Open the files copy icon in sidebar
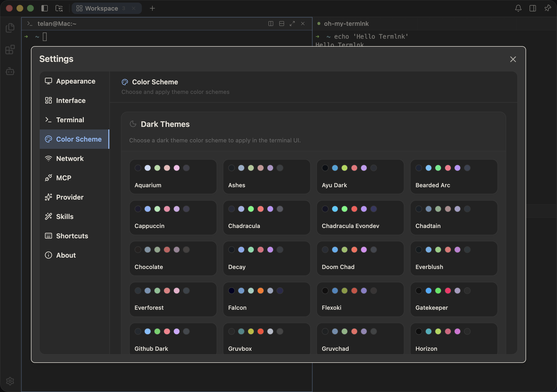 click(x=10, y=28)
